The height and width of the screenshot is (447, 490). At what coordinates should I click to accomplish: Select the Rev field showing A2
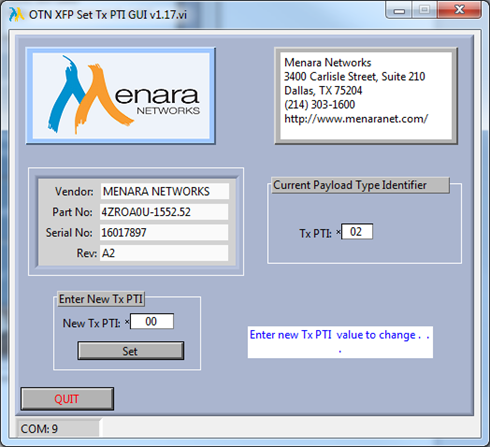click(x=164, y=253)
